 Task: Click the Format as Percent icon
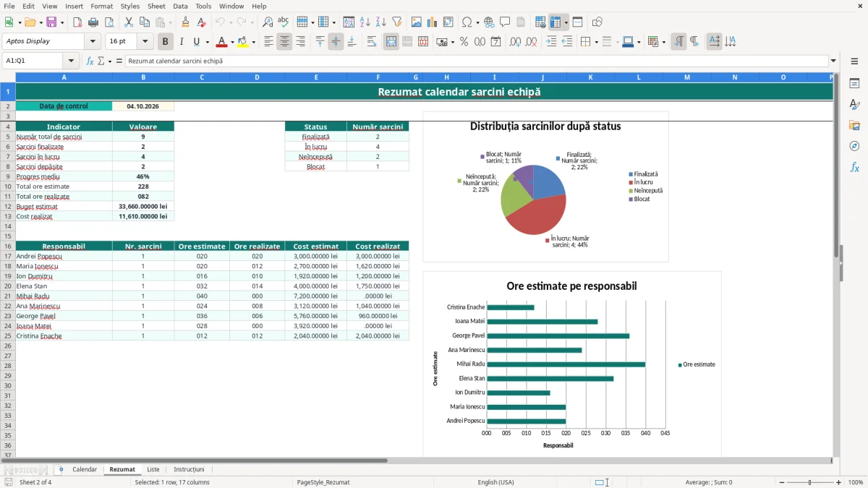[464, 42]
